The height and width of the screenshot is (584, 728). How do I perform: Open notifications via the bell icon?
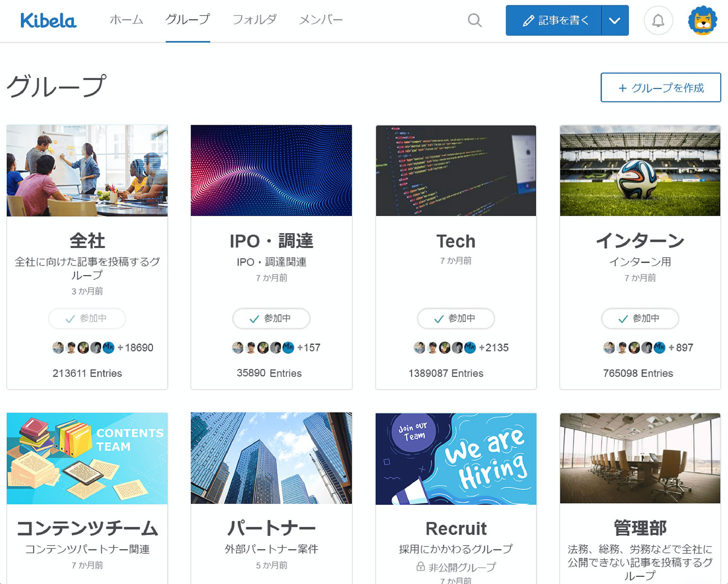click(658, 20)
